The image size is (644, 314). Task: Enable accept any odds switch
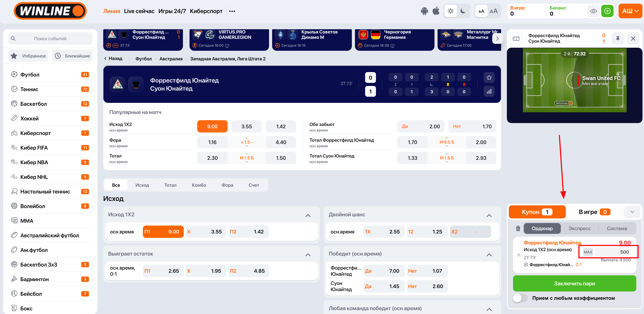coord(520,298)
